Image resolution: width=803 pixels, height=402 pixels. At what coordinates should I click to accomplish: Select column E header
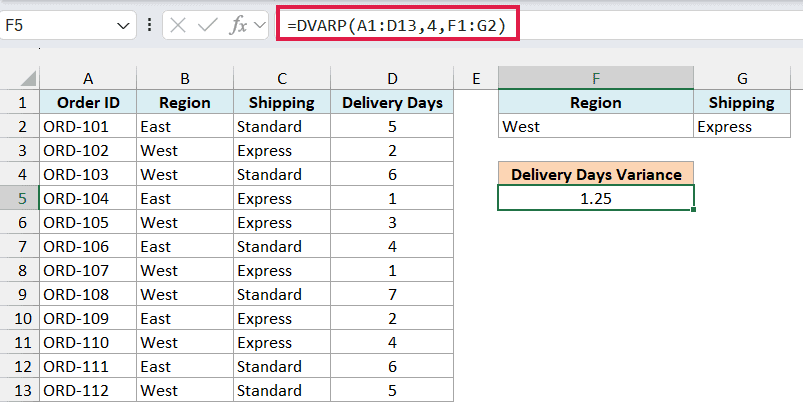click(x=476, y=78)
